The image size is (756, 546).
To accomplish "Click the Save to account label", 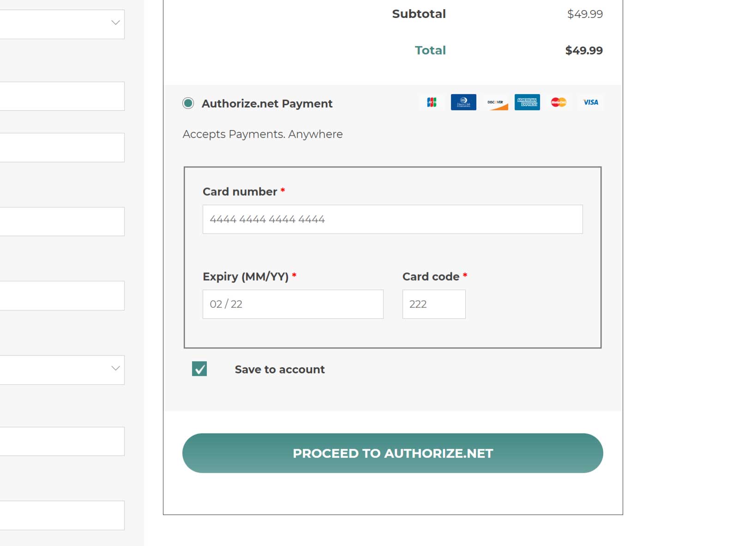I will pos(280,370).
